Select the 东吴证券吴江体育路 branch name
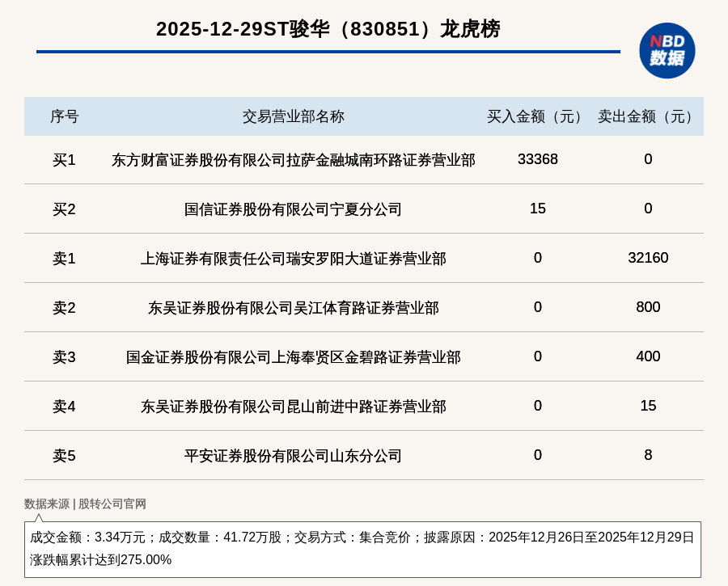728x586 pixels. click(293, 308)
